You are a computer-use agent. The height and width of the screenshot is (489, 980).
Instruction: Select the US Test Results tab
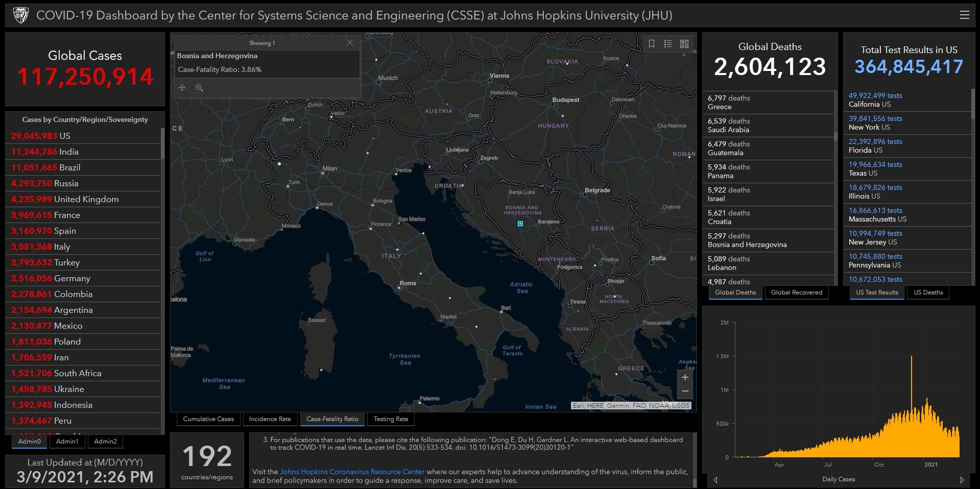877,292
